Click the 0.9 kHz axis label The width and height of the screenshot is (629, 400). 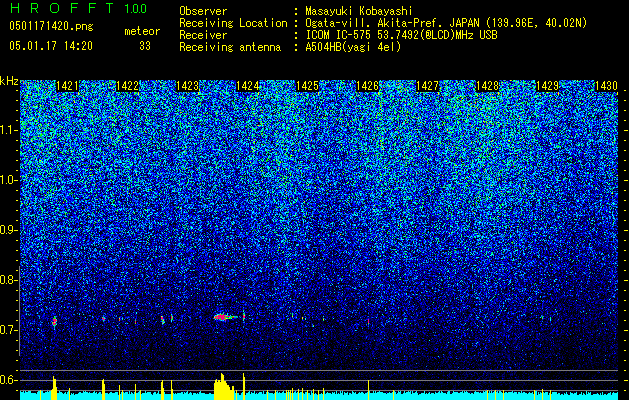click(x=9, y=230)
